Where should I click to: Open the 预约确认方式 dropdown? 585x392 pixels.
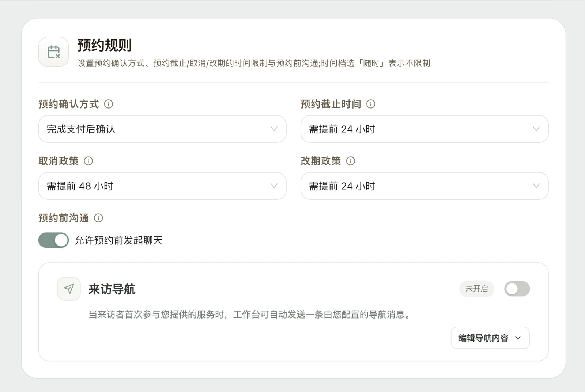(x=162, y=129)
